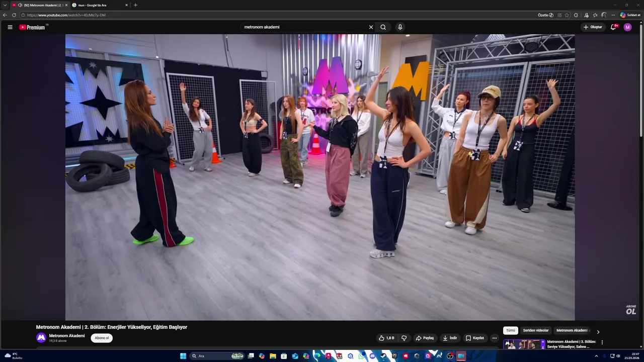Save the video with Kaydet
This screenshot has width=644, height=362.
tap(475, 338)
